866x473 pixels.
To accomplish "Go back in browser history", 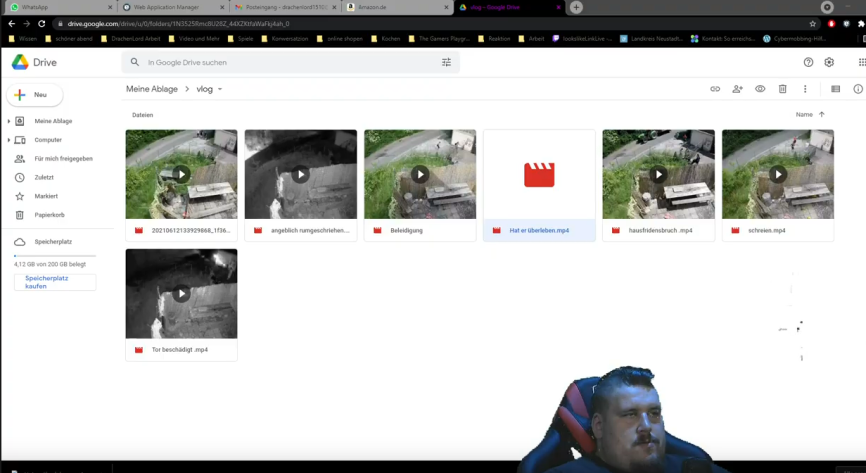I will coord(12,24).
